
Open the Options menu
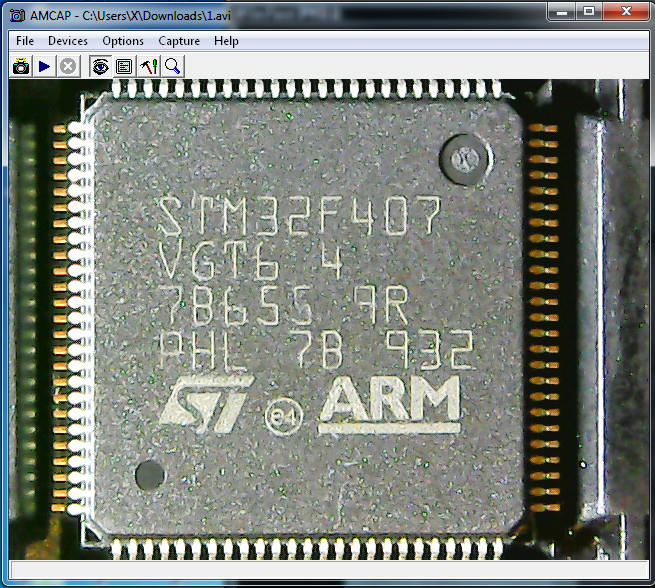point(123,41)
